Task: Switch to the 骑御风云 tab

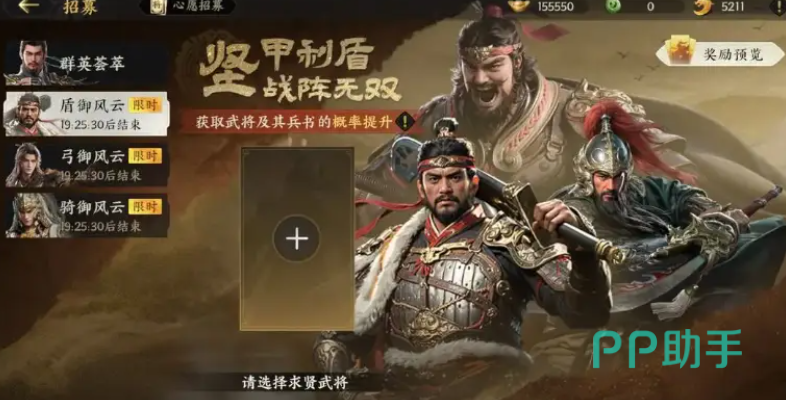Action: (86, 215)
